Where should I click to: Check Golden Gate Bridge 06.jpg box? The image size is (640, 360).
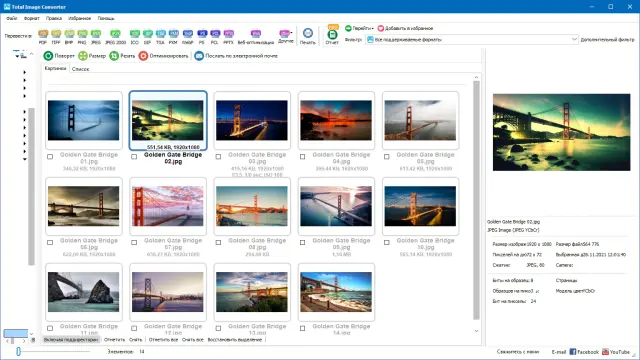pyautogui.click(x=50, y=242)
